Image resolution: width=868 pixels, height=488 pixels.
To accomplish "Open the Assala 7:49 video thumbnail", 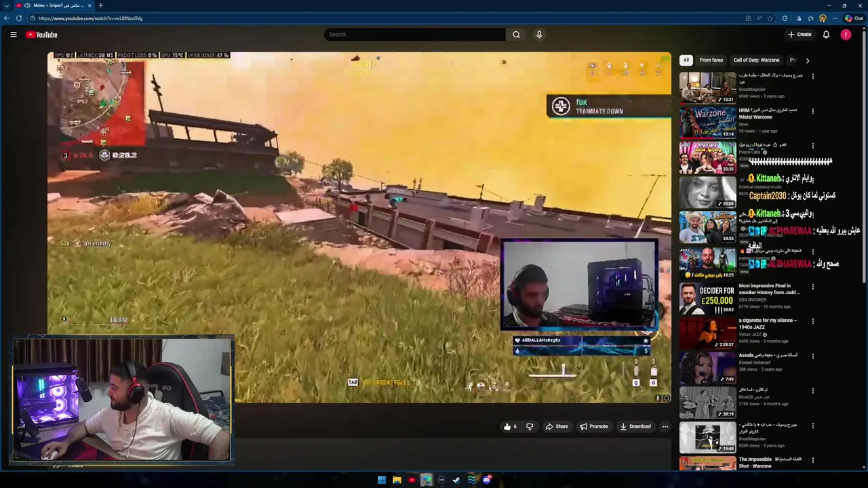I will tap(707, 367).
